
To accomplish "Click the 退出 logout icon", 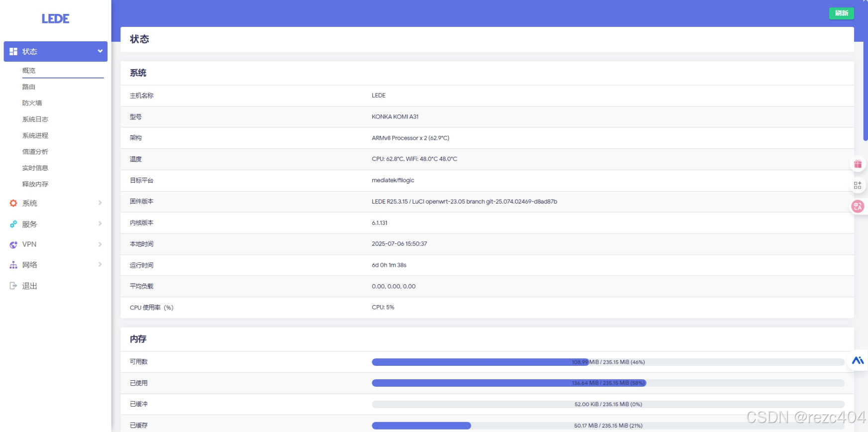I will click(x=13, y=286).
